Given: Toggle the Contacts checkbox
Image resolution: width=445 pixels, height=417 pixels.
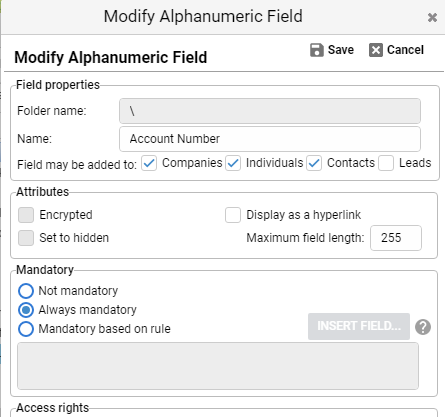Looking at the screenshot, I should click(x=314, y=163).
